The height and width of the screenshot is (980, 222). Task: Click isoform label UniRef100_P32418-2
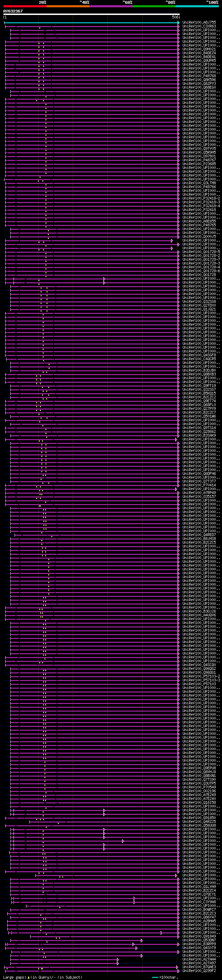coord(201,198)
